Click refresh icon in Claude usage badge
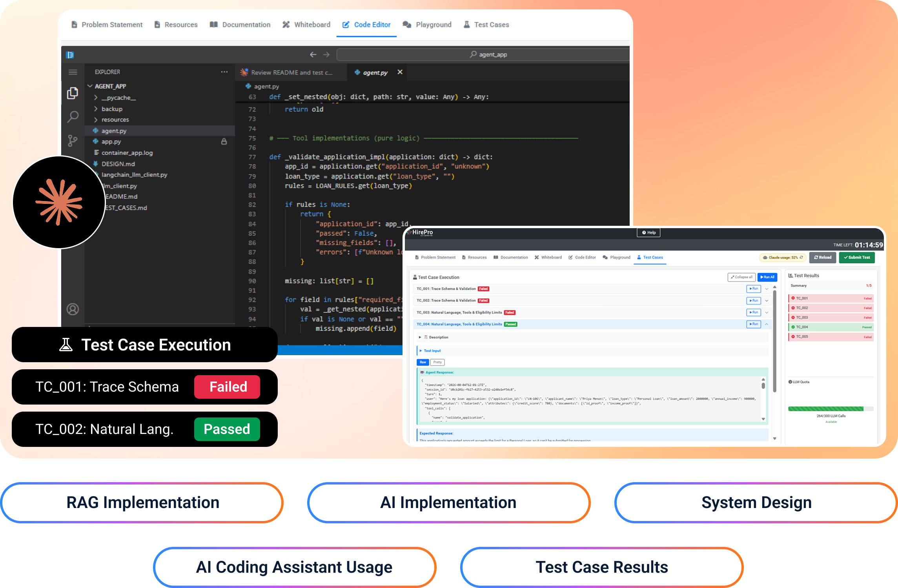Image resolution: width=898 pixels, height=588 pixels. tap(801, 258)
